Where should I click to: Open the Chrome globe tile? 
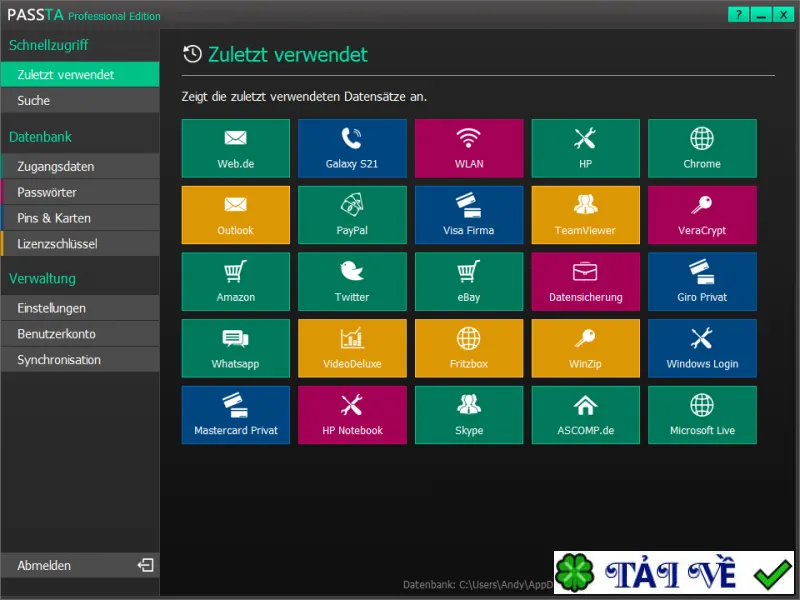[702, 148]
